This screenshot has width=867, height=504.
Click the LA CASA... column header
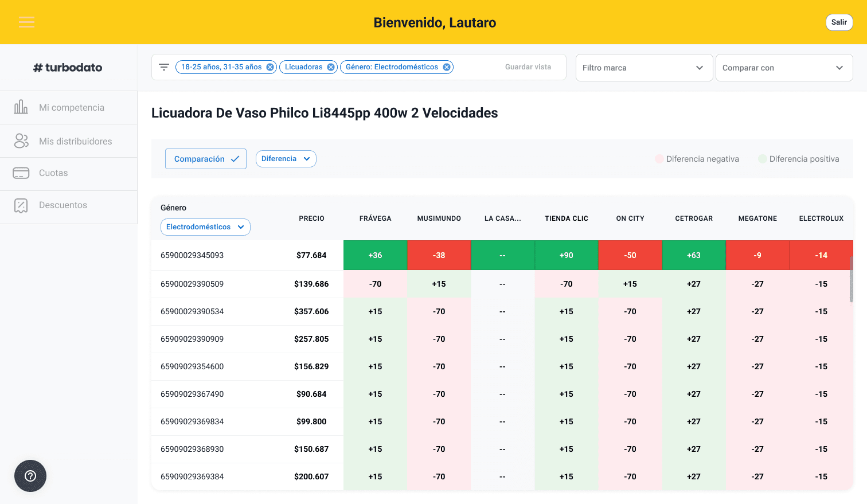click(502, 218)
